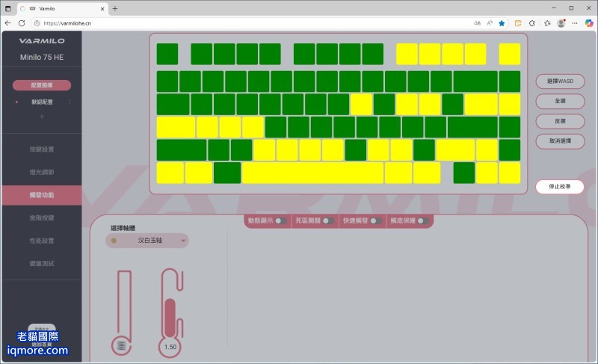Open the 燈光調節 menu item
This screenshot has width=598, height=364.
coord(42,172)
